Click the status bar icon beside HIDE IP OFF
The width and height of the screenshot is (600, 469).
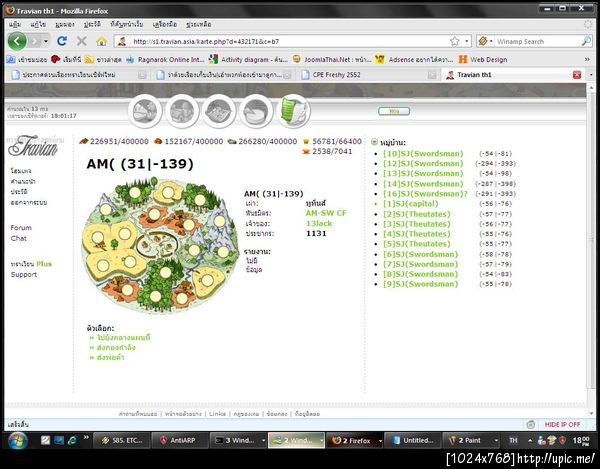click(x=530, y=424)
